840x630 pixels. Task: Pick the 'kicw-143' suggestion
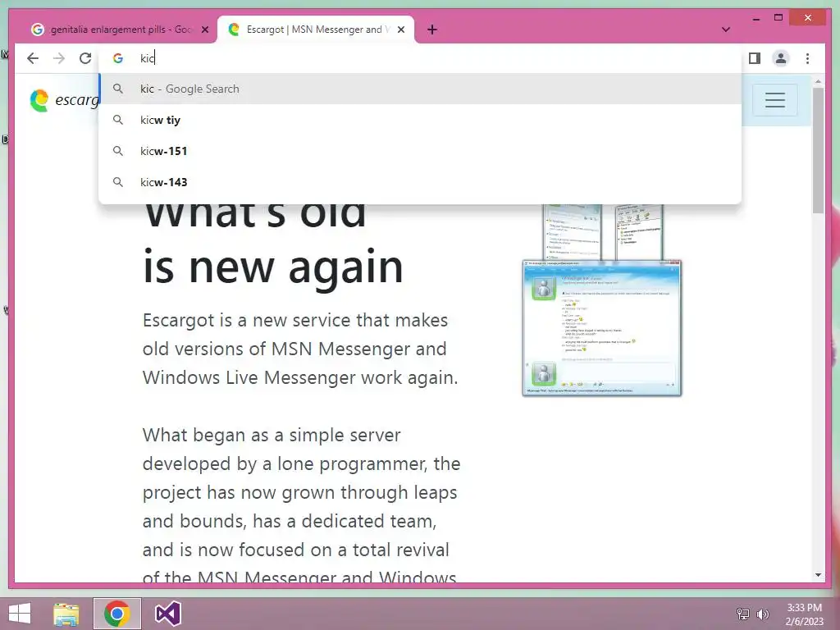420,182
